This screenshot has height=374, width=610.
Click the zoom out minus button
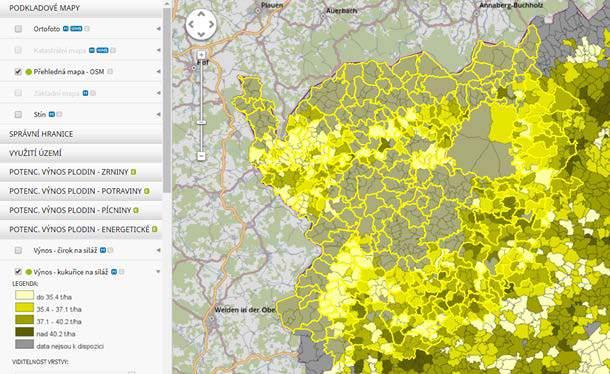pyautogui.click(x=201, y=156)
